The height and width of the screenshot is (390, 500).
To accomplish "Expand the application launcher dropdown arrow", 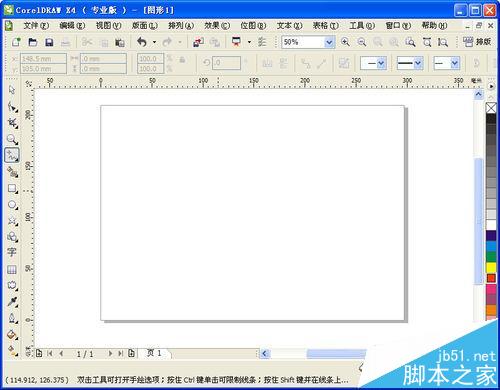I will coord(249,42).
